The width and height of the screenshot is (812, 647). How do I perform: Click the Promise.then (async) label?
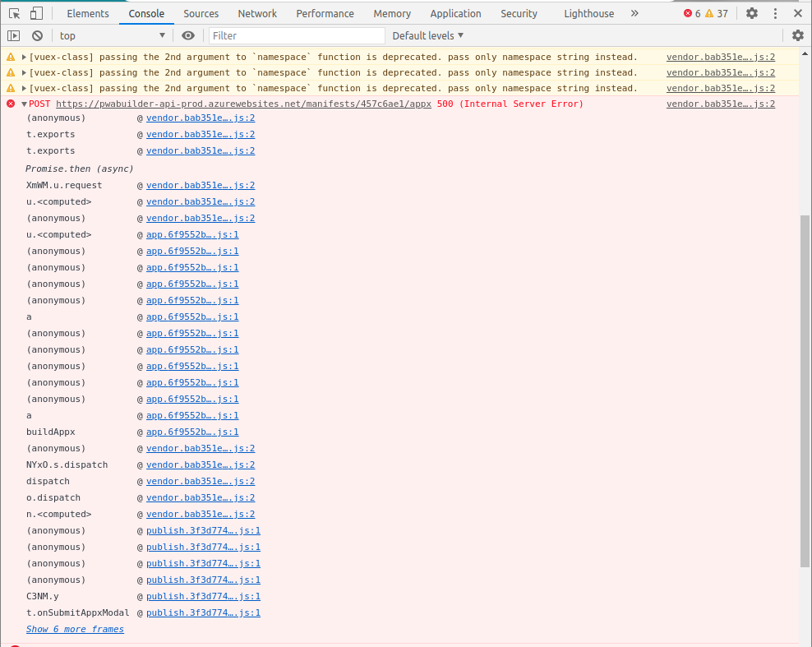(79, 169)
